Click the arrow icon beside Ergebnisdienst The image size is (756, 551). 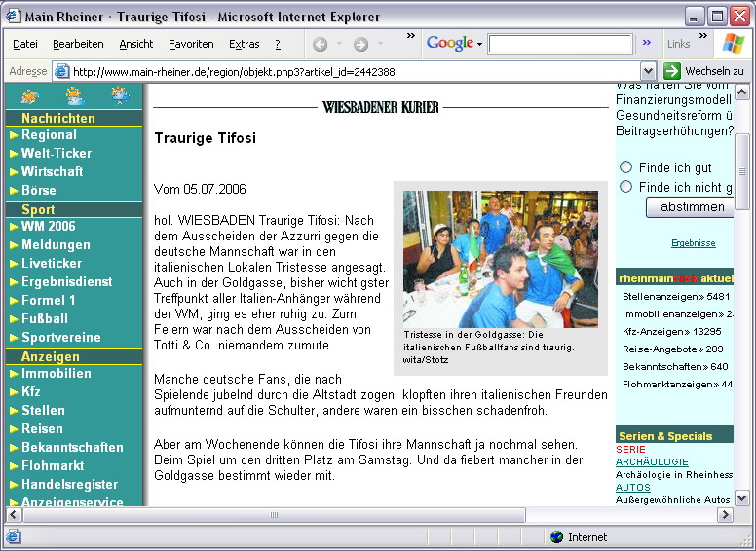click(x=14, y=282)
